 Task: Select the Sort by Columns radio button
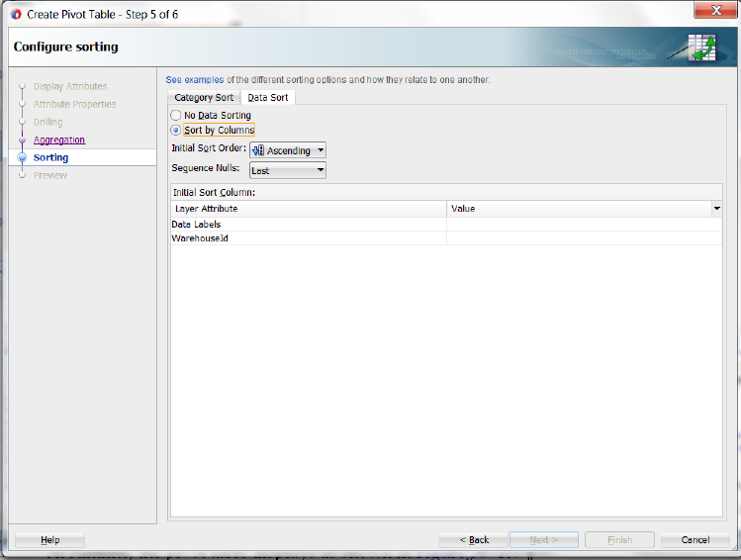point(176,130)
